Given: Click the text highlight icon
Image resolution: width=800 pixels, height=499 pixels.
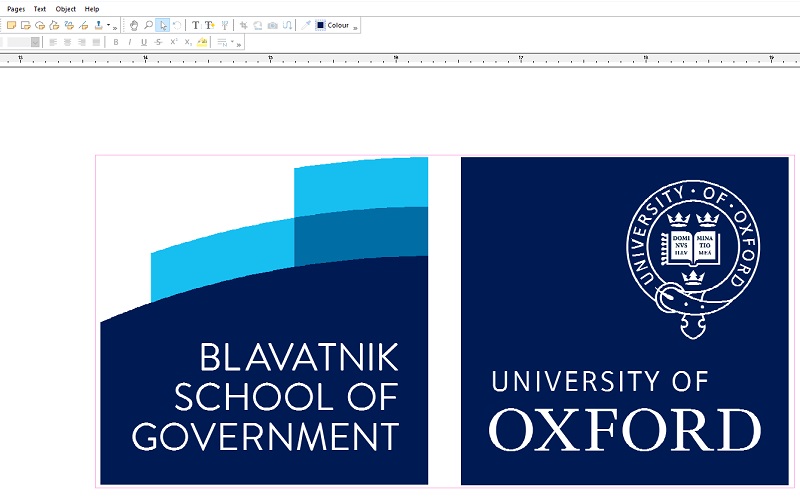Looking at the screenshot, I should click(202, 42).
